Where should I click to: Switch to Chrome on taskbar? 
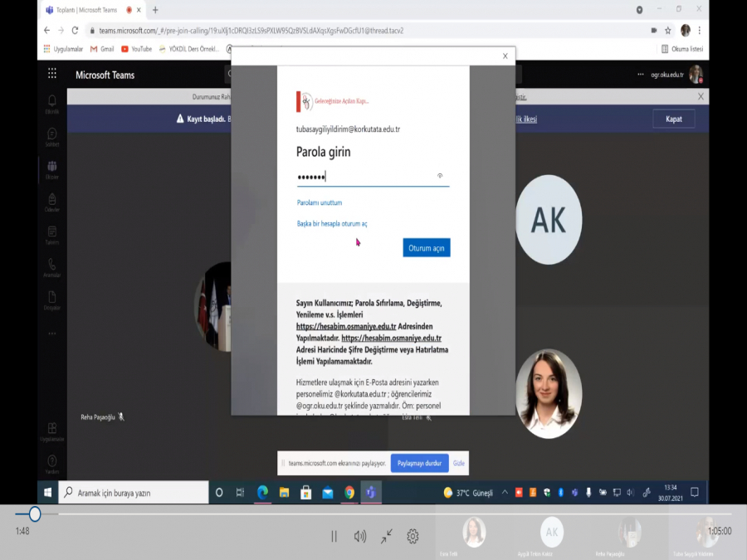point(349,492)
